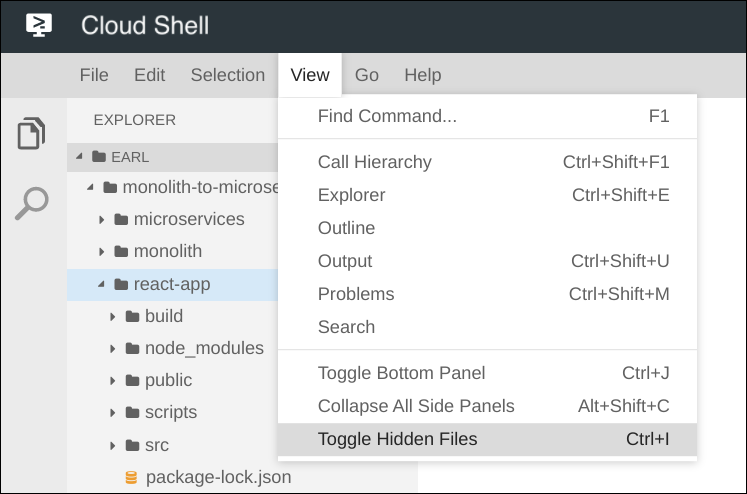Open the Selection menu
This screenshot has height=494, width=747.
(227, 75)
